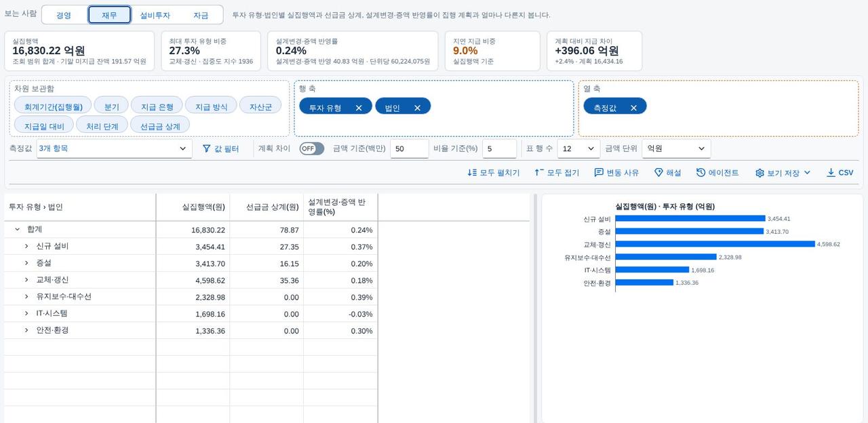Open the 보기 저장 dropdown arrow
This screenshot has width=868, height=423.
pyautogui.click(x=807, y=173)
